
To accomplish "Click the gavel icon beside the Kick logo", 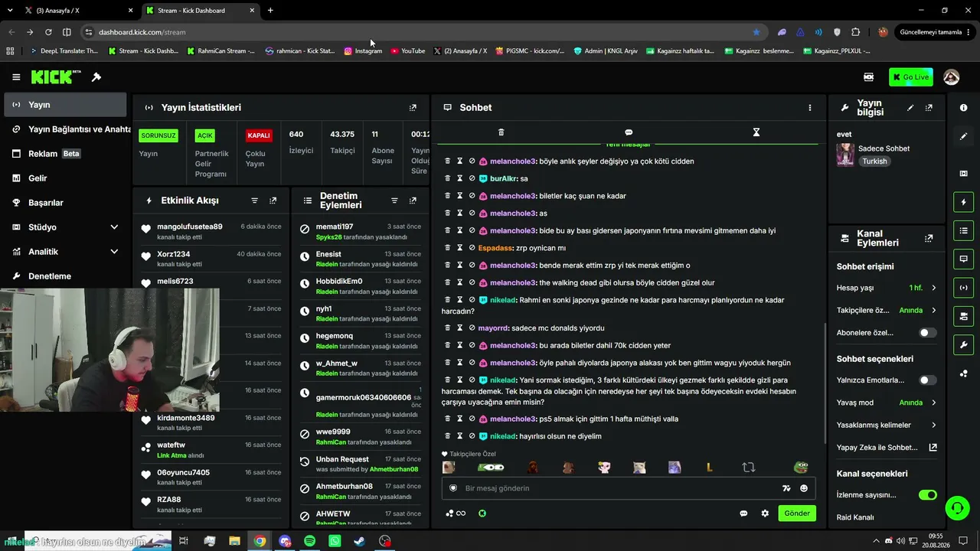I will click(x=96, y=77).
